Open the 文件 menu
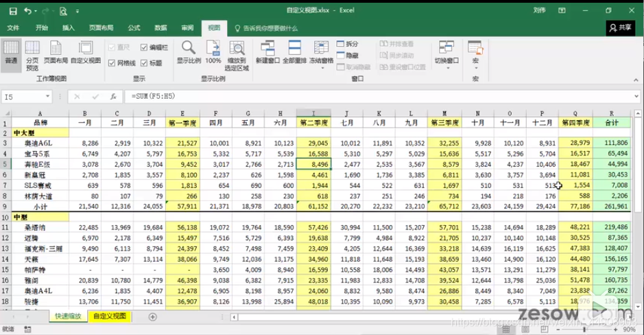 click(x=13, y=28)
